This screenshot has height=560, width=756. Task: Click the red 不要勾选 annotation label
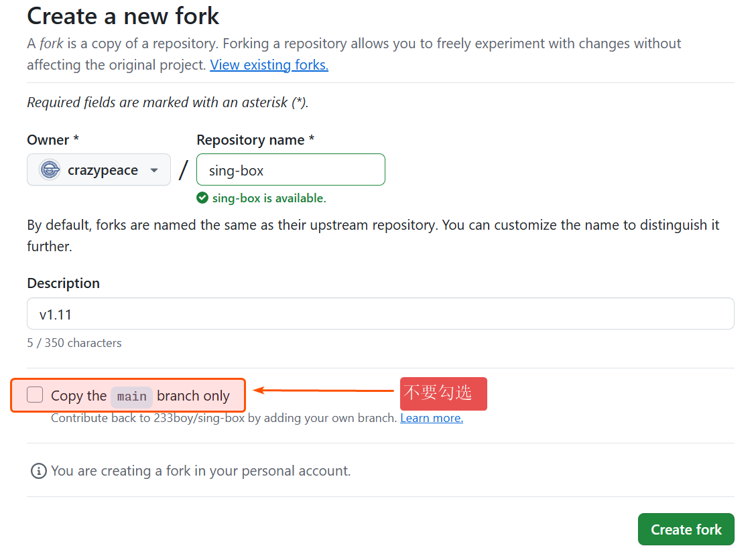[443, 394]
